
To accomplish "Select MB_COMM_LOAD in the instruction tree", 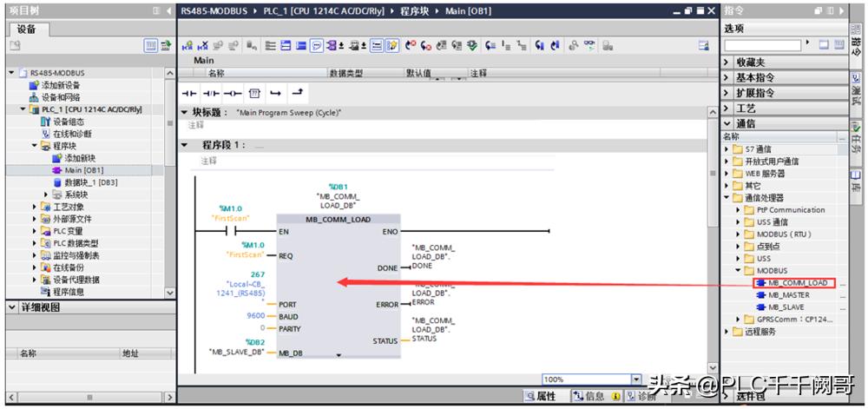I will [x=798, y=283].
